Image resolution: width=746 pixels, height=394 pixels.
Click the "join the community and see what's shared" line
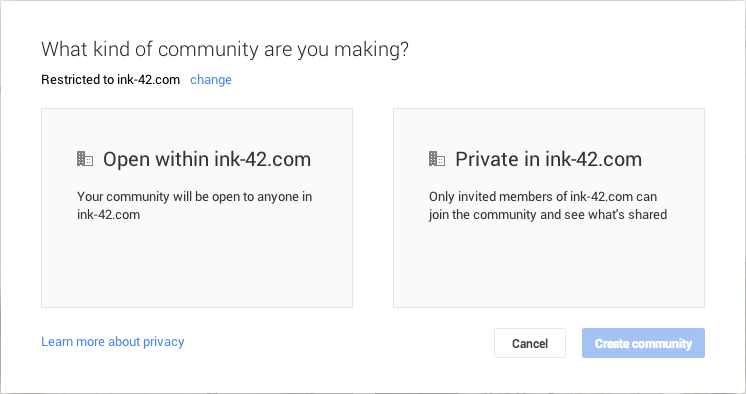(548, 215)
